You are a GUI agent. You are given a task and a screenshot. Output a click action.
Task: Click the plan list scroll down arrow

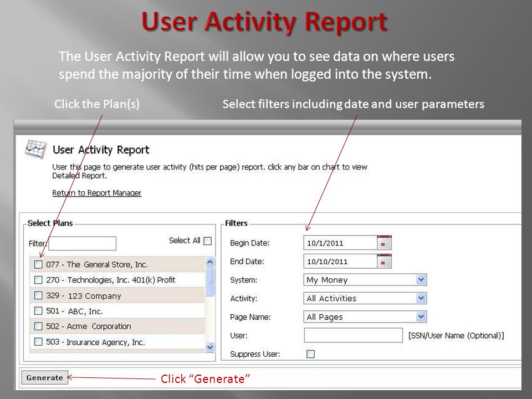pos(210,347)
